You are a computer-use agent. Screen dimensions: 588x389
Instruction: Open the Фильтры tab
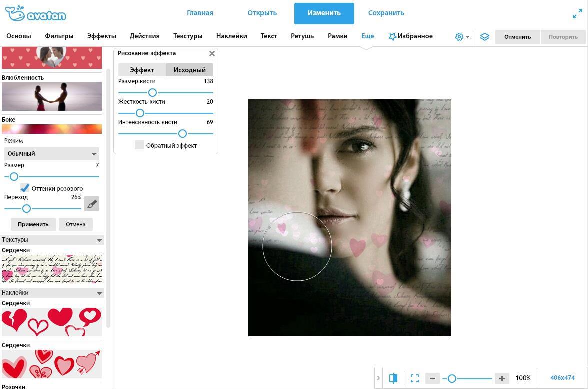tap(59, 36)
